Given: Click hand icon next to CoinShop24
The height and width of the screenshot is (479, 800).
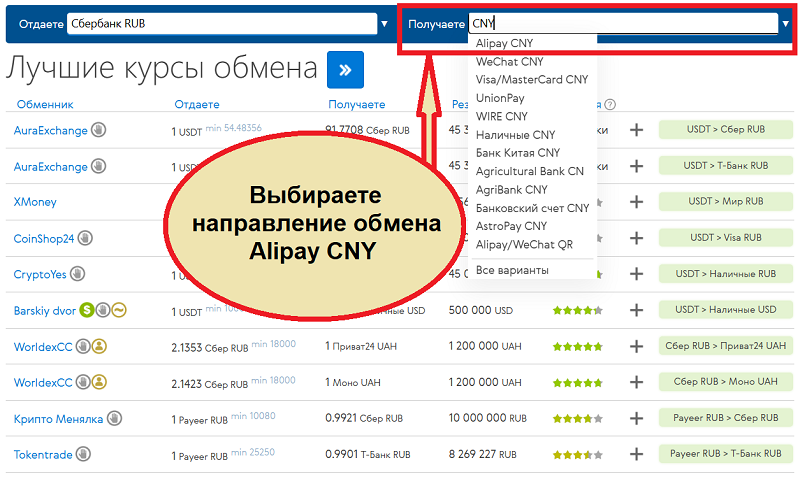Looking at the screenshot, I should (85, 238).
